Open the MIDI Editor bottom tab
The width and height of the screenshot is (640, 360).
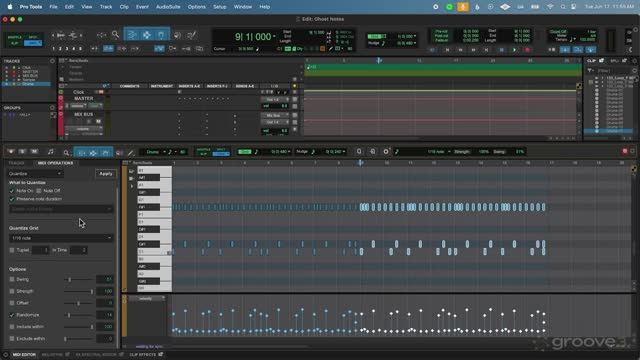24,355
